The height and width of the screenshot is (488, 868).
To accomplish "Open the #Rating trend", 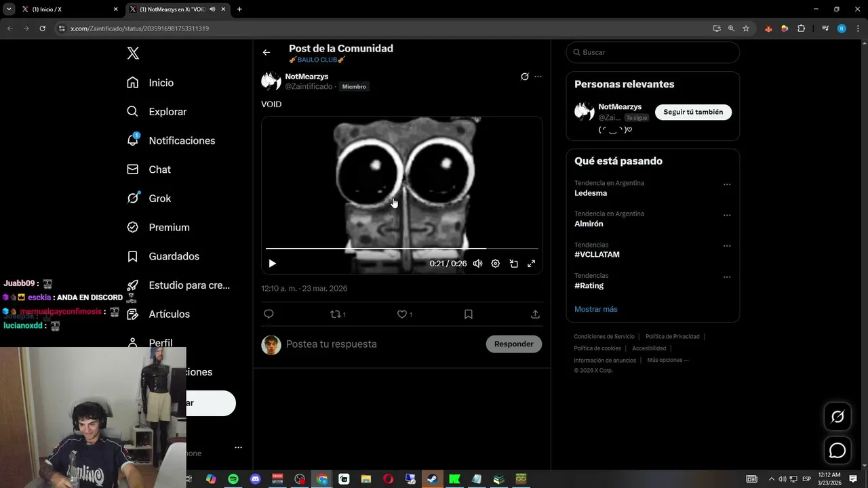I will pos(589,285).
